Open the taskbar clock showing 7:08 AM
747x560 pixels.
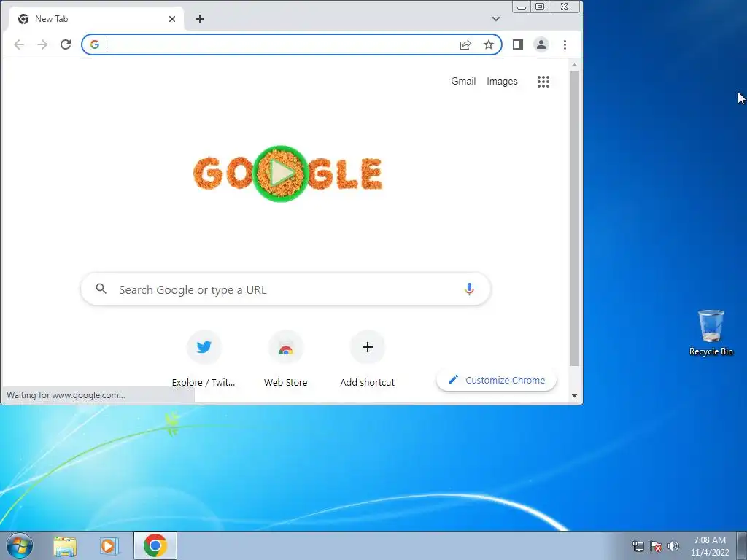point(710,546)
